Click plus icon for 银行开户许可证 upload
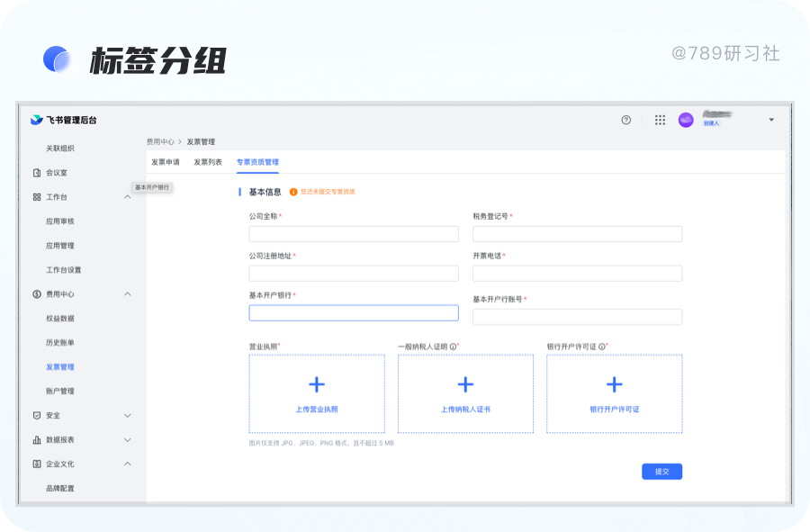 [x=614, y=384]
